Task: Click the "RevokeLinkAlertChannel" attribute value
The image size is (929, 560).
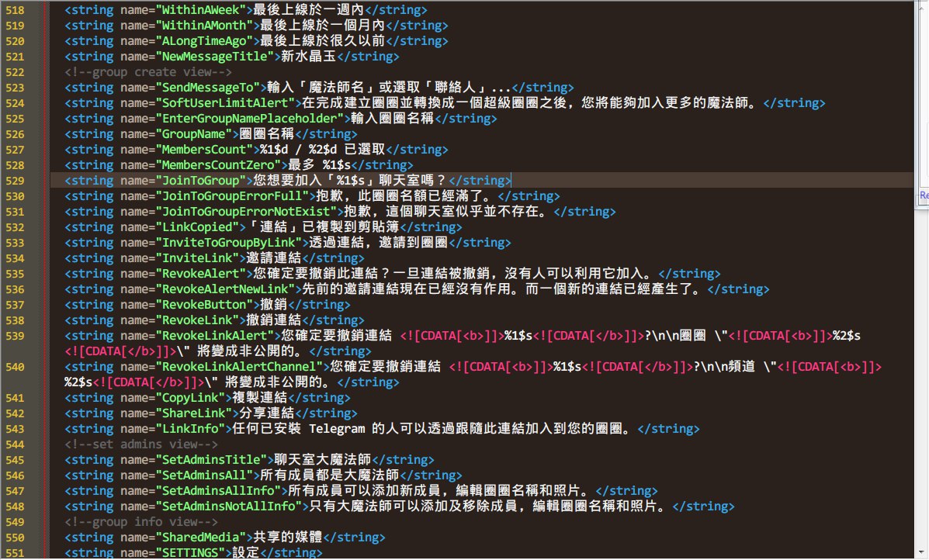Action: 239,366
